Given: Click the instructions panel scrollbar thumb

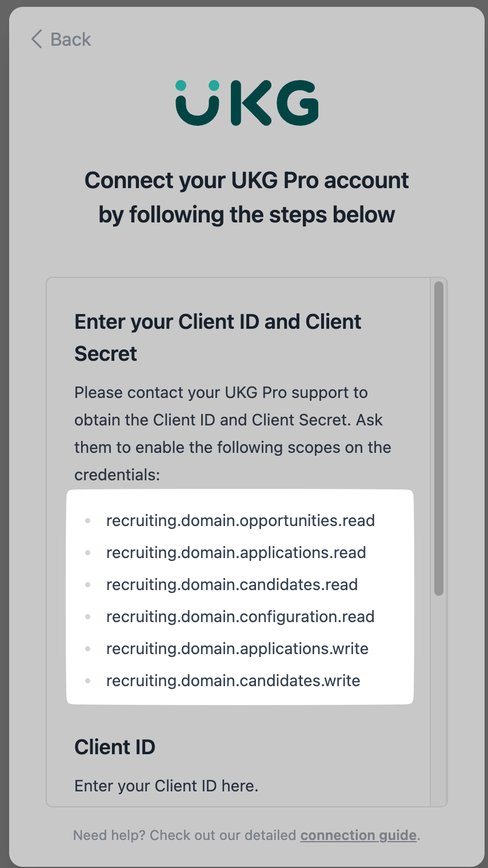Looking at the screenshot, I should click(438, 438).
